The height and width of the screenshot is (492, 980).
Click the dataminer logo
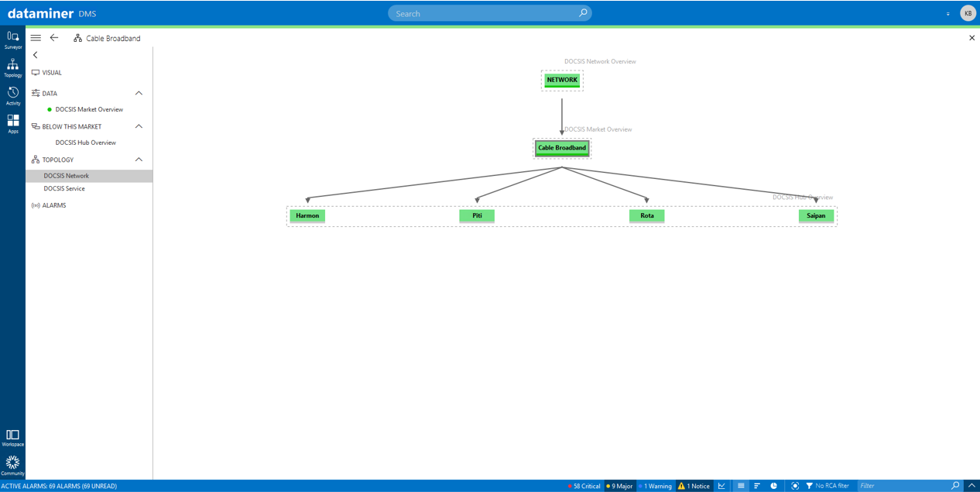(x=40, y=13)
